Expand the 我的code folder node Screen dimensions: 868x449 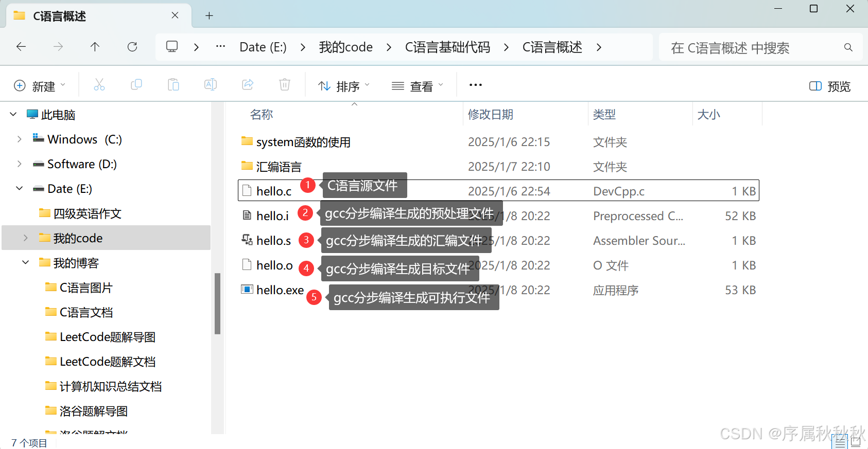coord(26,238)
